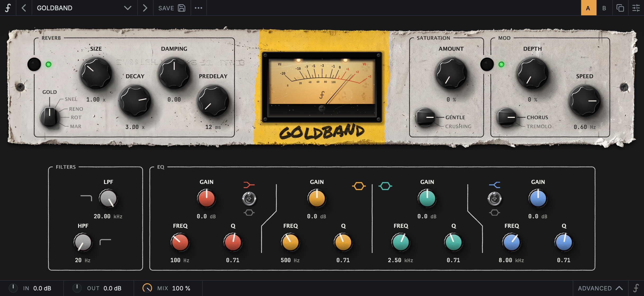
Task: Go to previous preset with left arrow
Action: 24,8
